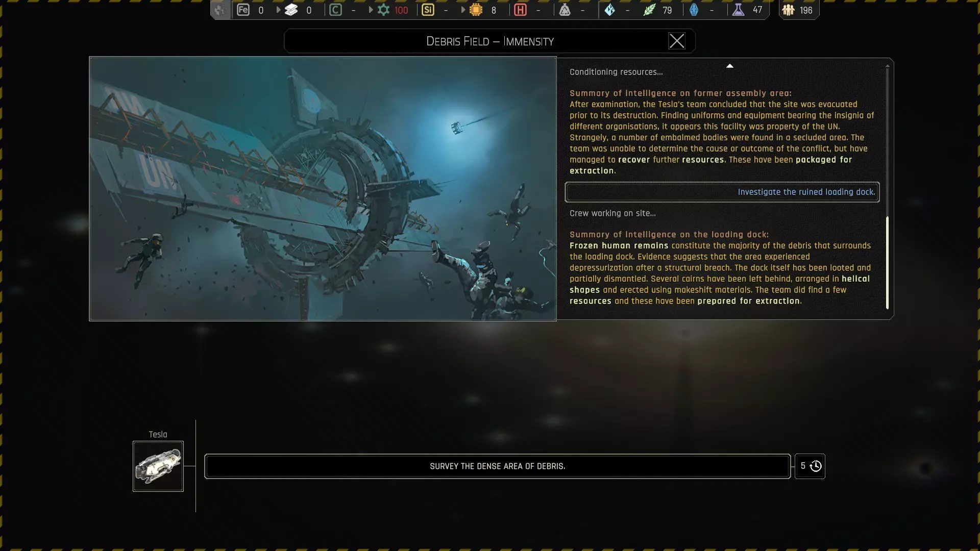Click the carbon (C) resource icon
This screenshot has height=551, width=980.
[x=335, y=10]
